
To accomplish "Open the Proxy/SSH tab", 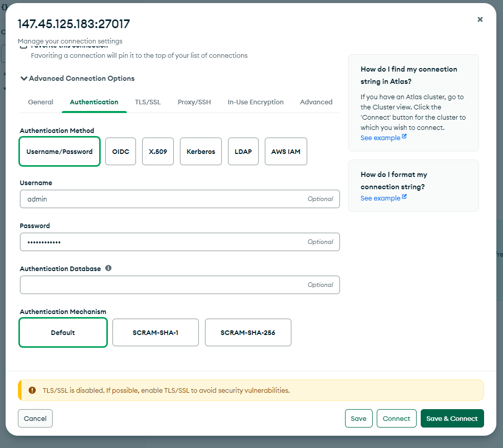I will (x=194, y=102).
